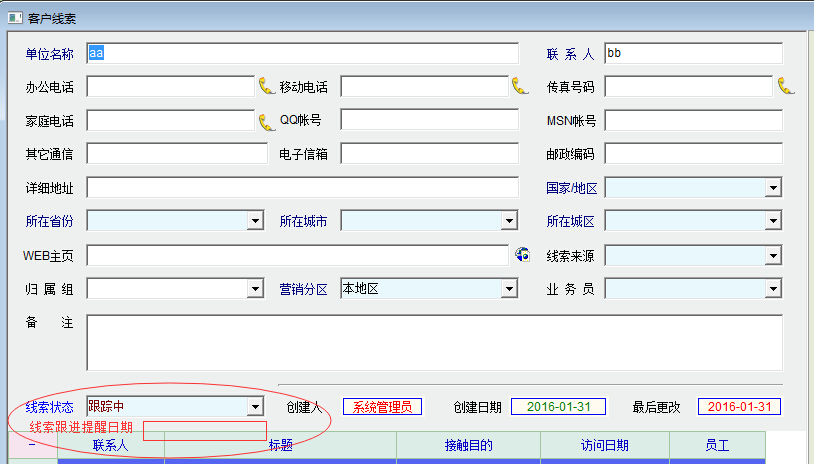This screenshot has width=814, height=464.
Task: Click the 线索跟进提醒日期 date field
Action: tap(205, 431)
